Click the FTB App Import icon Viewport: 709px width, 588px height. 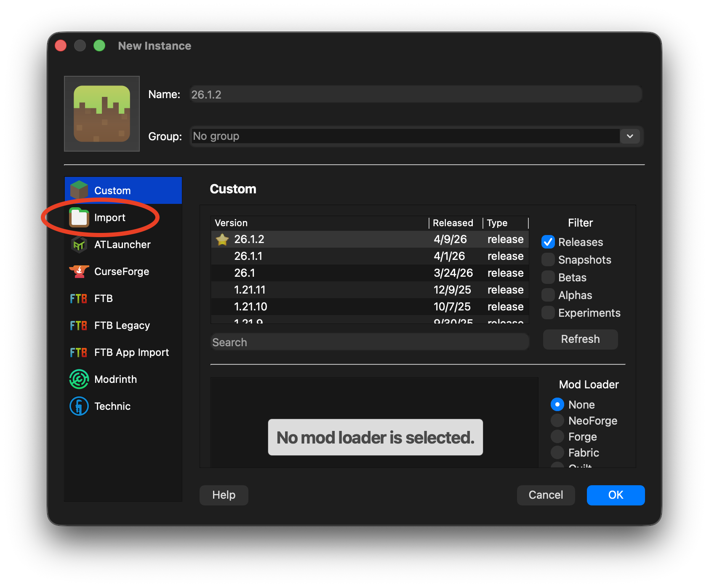[x=79, y=353]
